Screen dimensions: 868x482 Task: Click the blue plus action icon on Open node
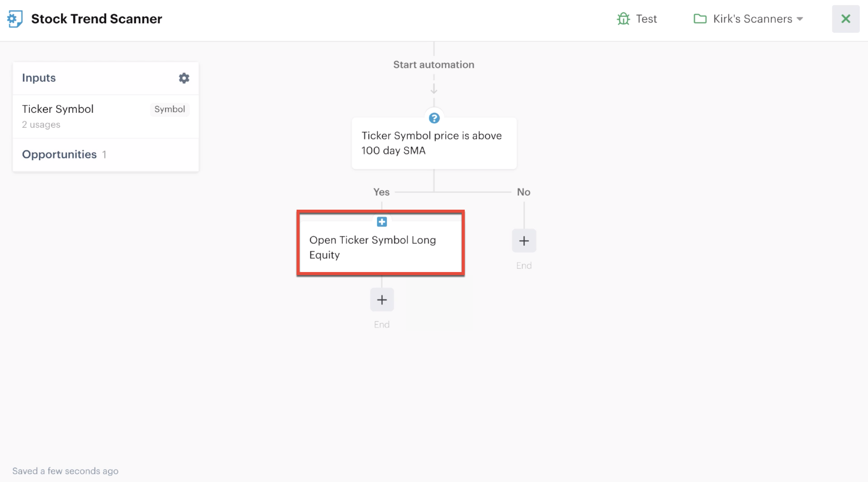(382, 222)
